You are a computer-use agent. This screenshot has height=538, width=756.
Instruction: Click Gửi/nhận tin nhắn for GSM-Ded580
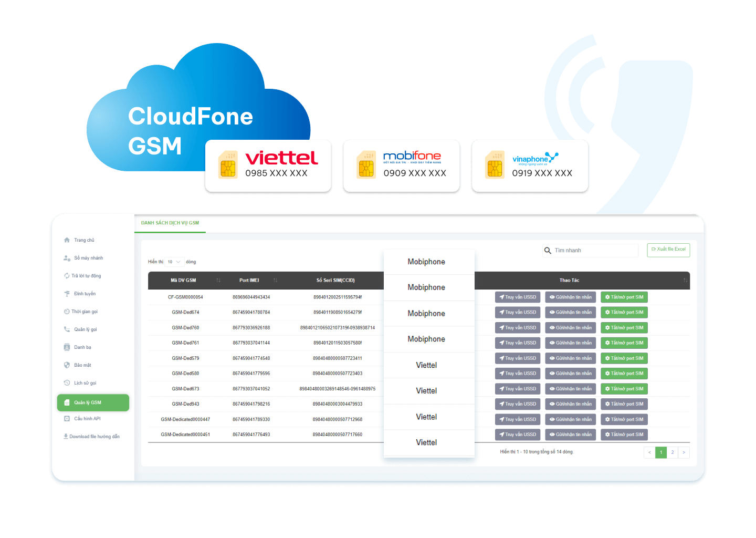571,374
